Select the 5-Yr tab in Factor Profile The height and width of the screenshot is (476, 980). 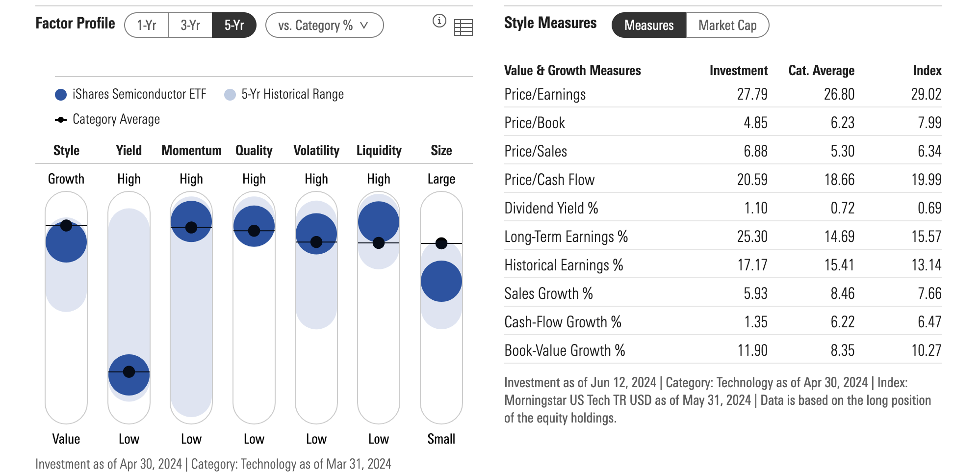pos(234,25)
